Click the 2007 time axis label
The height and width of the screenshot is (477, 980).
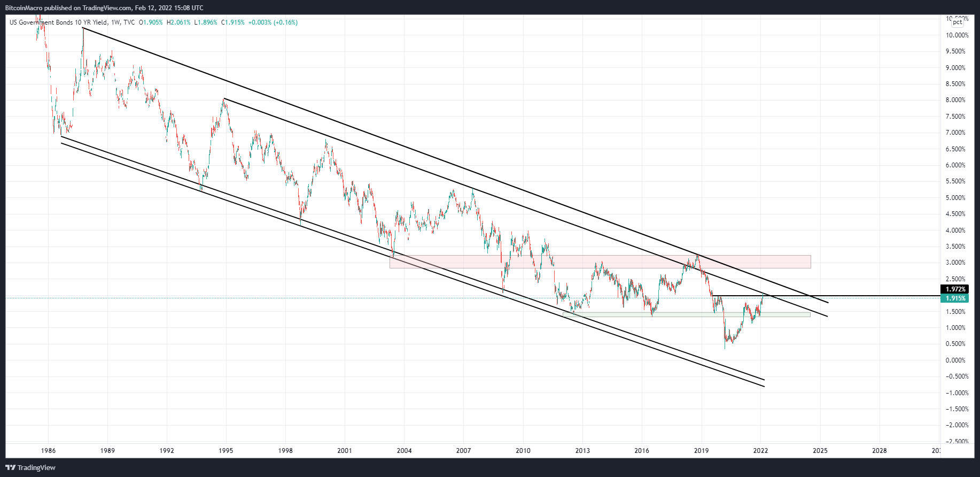(x=463, y=451)
